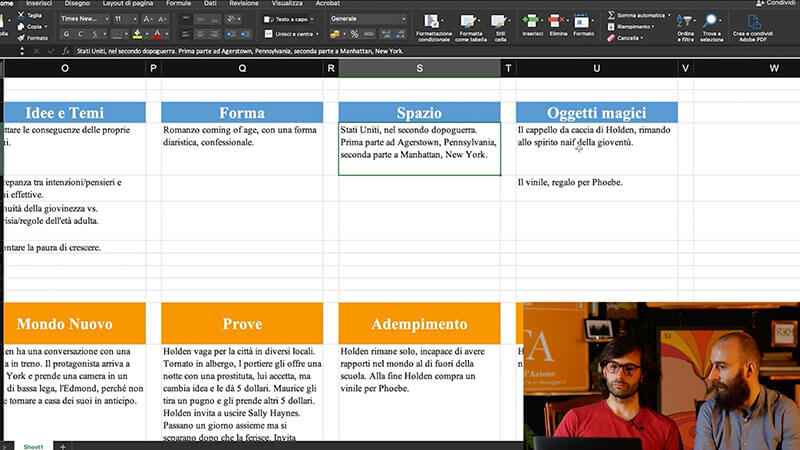The image size is (800, 450).
Task: Click the currency format coins icon
Action: click(335, 34)
